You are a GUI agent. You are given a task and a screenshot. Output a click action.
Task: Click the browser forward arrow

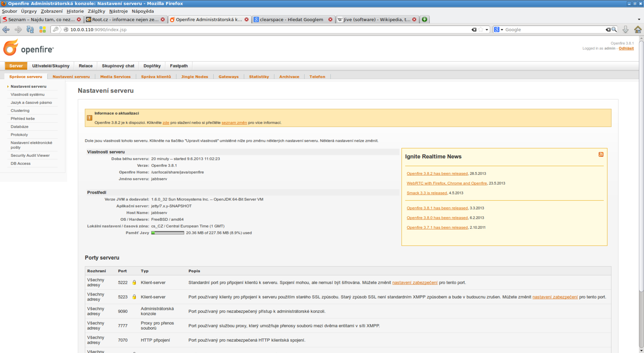click(x=18, y=29)
